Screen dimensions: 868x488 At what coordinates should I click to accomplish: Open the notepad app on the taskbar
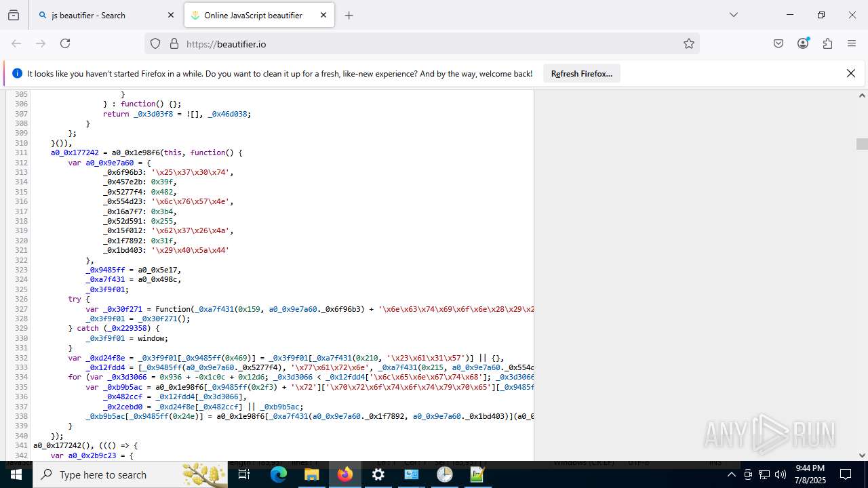[x=477, y=474]
